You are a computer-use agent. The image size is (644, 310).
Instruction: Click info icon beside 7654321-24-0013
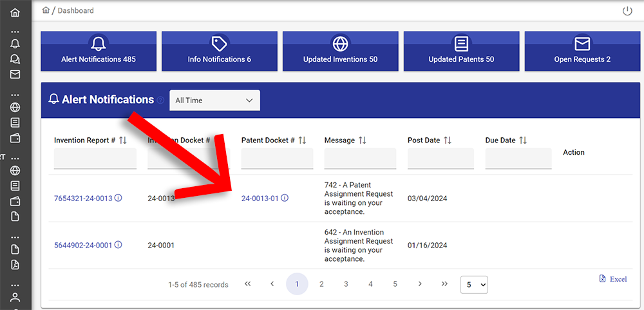(118, 198)
